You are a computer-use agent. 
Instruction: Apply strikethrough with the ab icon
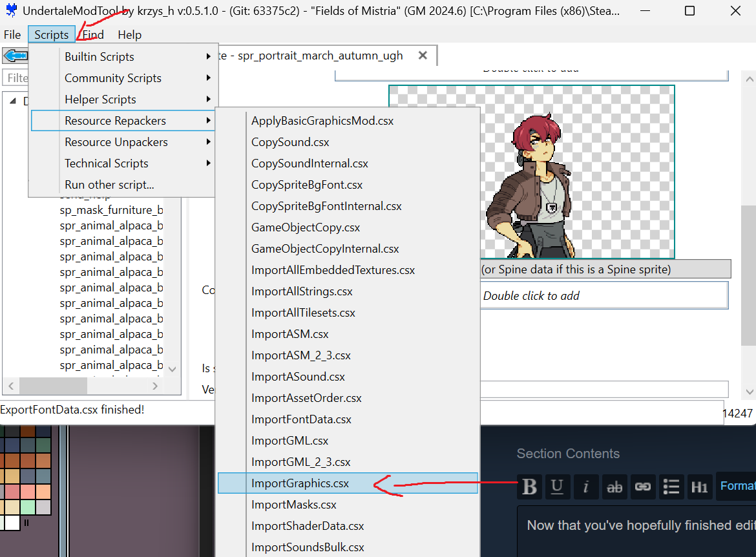pyautogui.click(x=614, y=487)
